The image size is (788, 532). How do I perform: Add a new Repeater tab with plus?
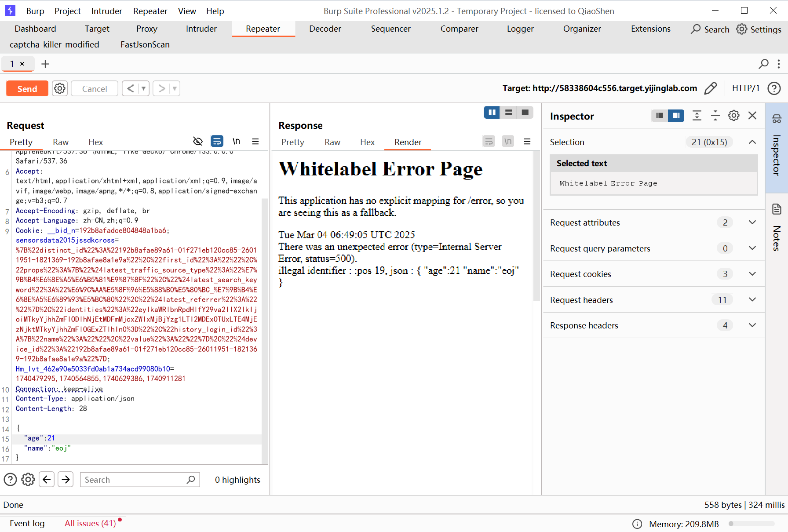click(x=45, y=64)
